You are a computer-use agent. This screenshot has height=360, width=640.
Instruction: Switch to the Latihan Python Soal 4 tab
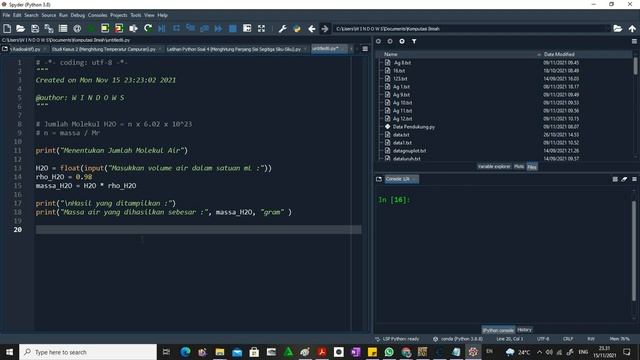point(236,49)
